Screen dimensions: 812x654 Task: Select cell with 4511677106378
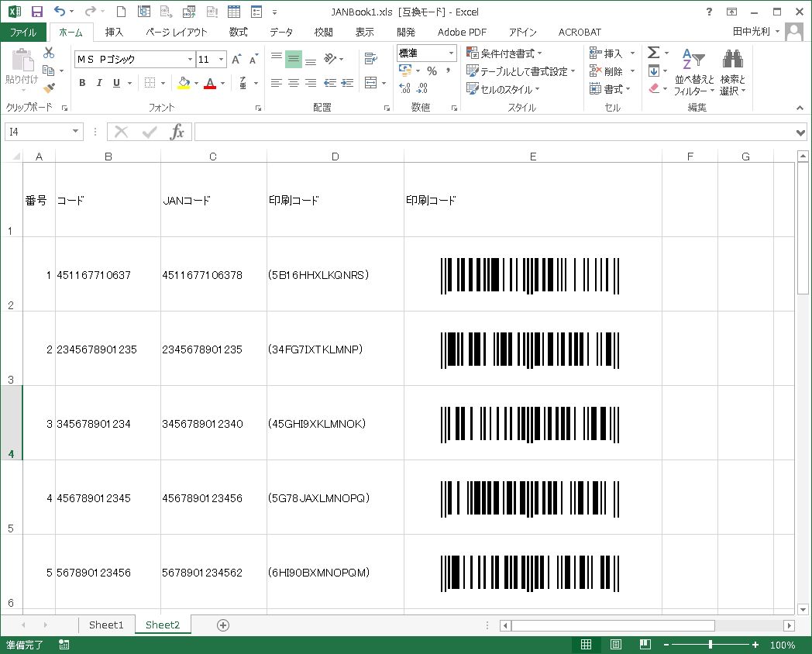click(214, 274)
